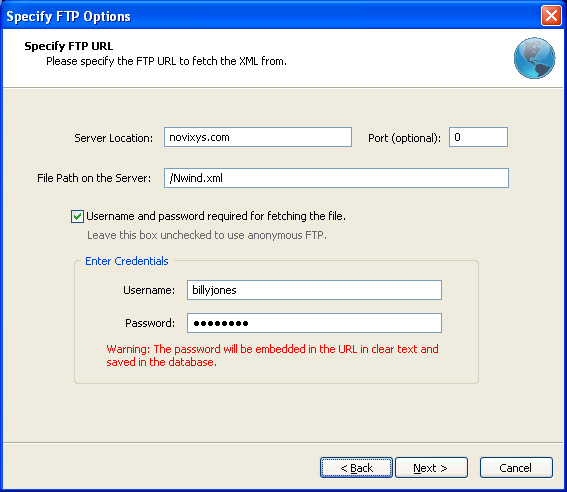Screen dimensions: 567x492
Task: Click the 'Server Location:' label
Action: (x=114, y=138)
